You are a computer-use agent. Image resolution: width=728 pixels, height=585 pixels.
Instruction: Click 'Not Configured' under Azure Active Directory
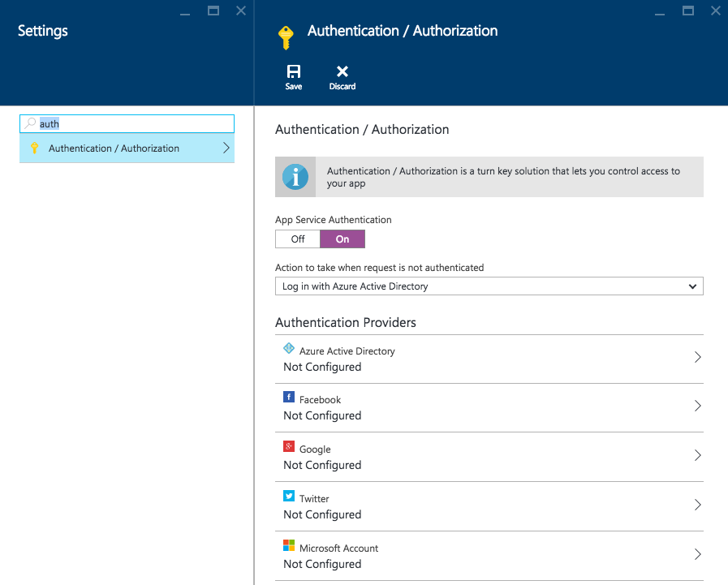[322, 367]
